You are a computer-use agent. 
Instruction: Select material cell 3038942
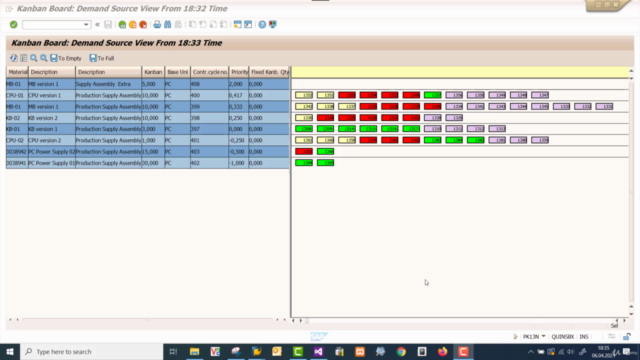coord(17,152)
